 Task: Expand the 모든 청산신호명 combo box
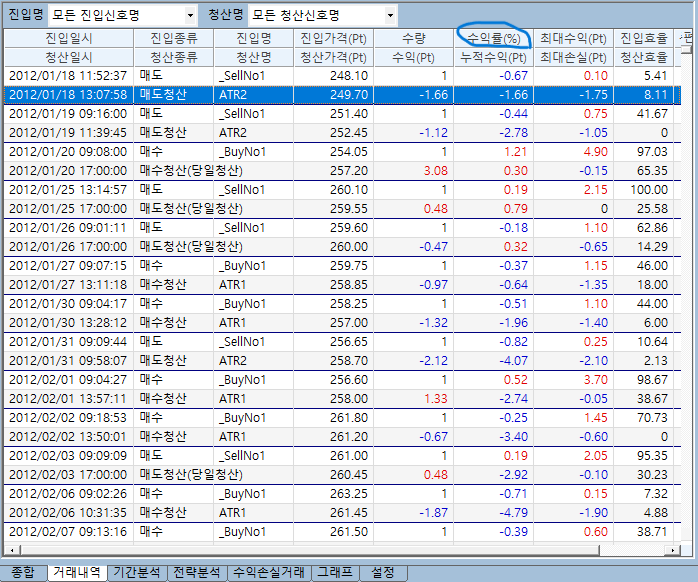pos(390,15)
